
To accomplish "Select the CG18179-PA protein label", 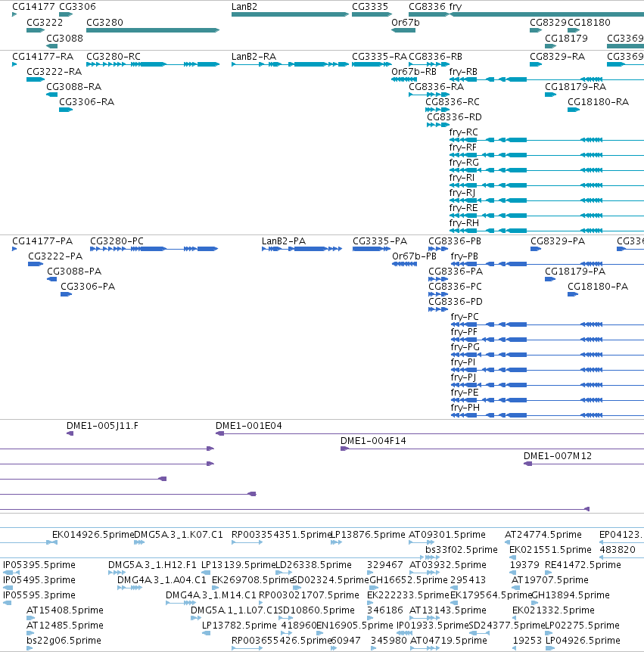I will [x=575, y=271].
